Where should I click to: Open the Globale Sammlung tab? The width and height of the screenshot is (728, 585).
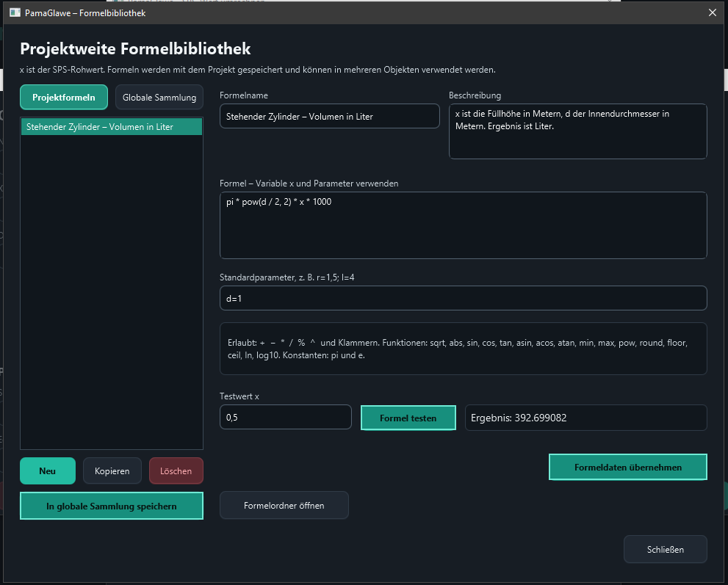[x=159, y=97]
